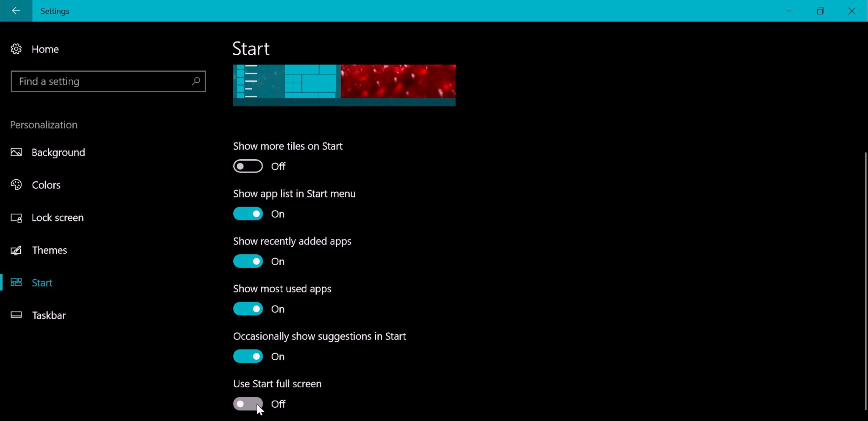Click Find a setting search box
The image size is (868, 421).
point(108,81)
